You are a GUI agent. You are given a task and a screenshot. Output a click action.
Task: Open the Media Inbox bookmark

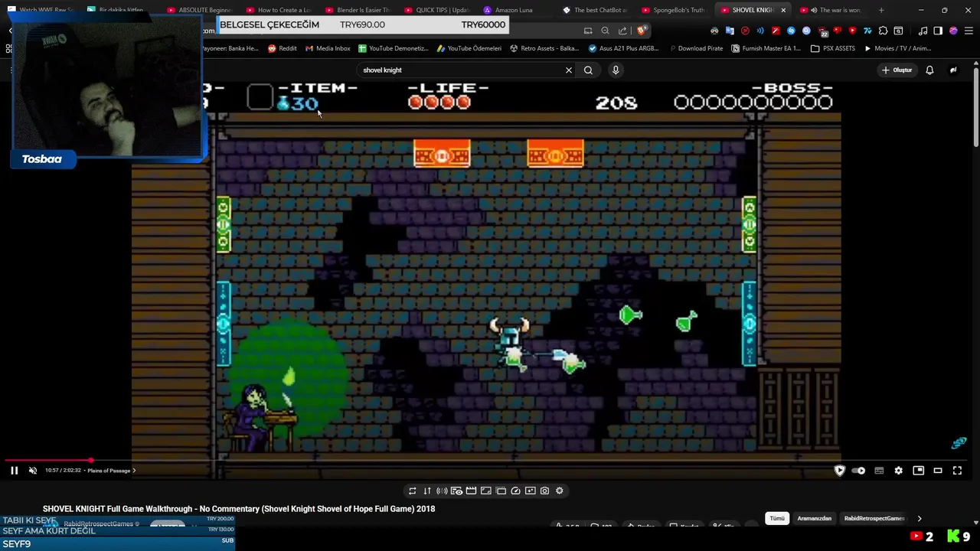tap(328, 48)
